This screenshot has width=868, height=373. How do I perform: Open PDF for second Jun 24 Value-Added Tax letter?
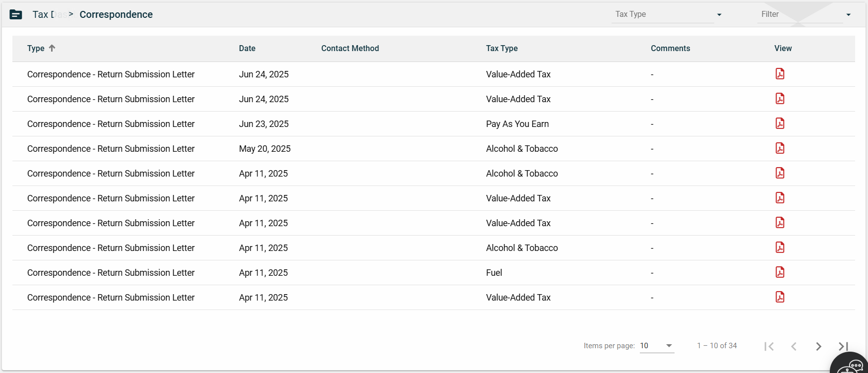click(x=780, y=99)
